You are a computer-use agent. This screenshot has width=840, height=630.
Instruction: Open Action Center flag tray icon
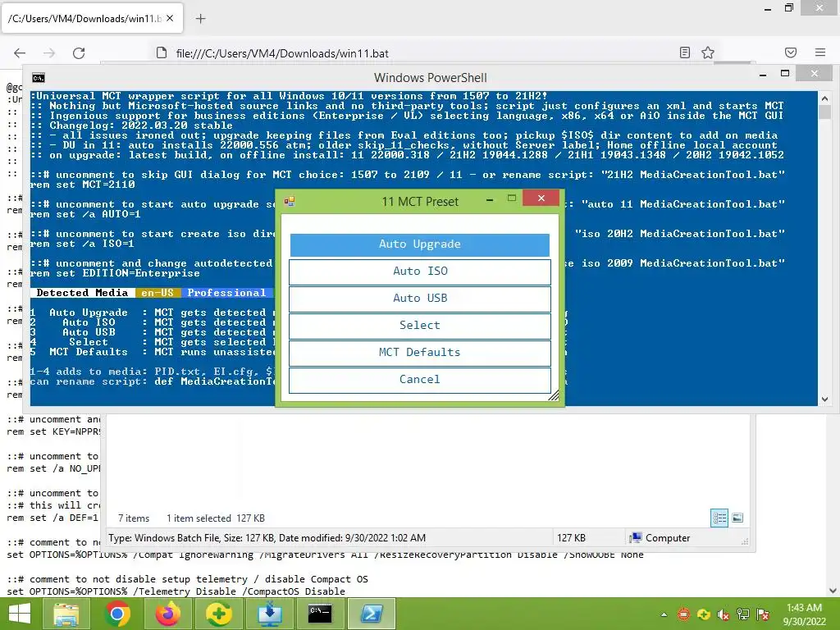[763, 615]
